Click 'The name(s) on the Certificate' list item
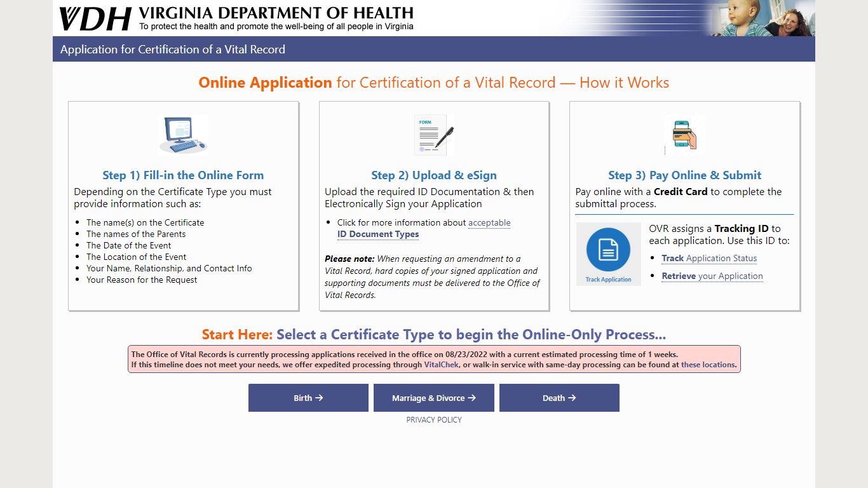Viewport: 868px width, 488px height. point(145,222)
